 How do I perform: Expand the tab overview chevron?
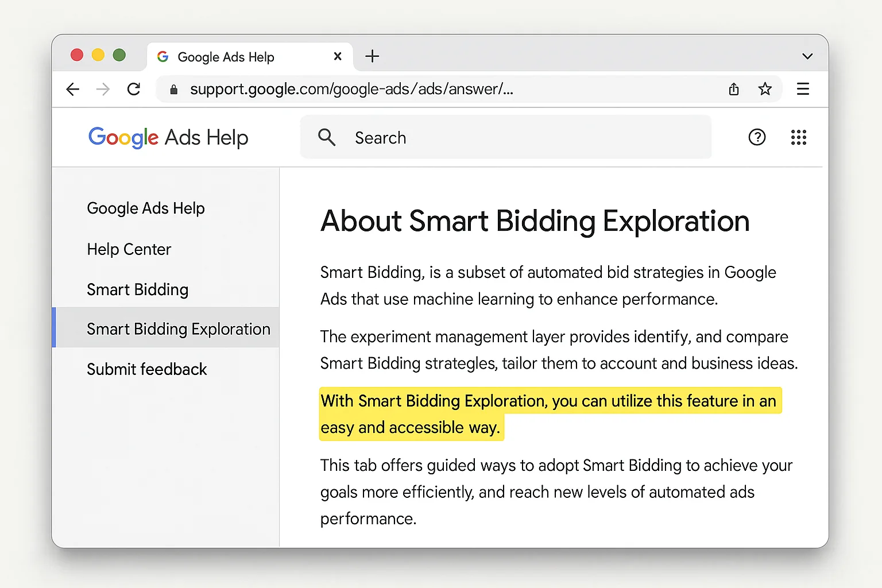(807, 56)
